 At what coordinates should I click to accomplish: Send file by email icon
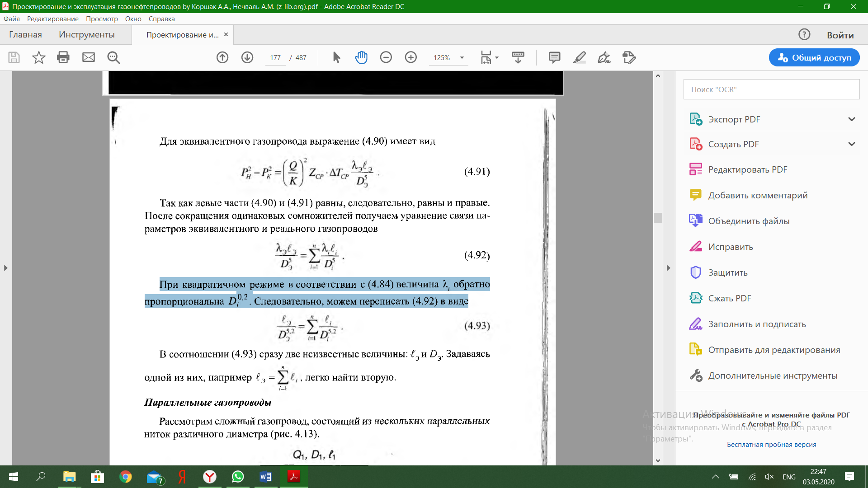(89, 57)
